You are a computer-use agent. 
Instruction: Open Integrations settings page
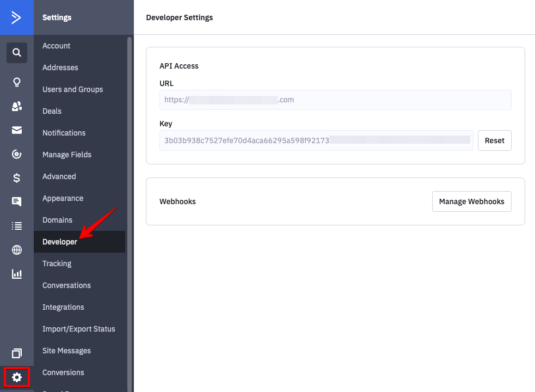(63, 307)
